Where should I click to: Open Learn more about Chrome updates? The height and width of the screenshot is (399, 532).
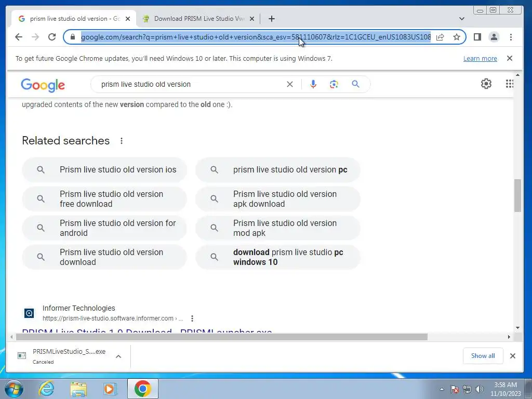tap(480, 58)
